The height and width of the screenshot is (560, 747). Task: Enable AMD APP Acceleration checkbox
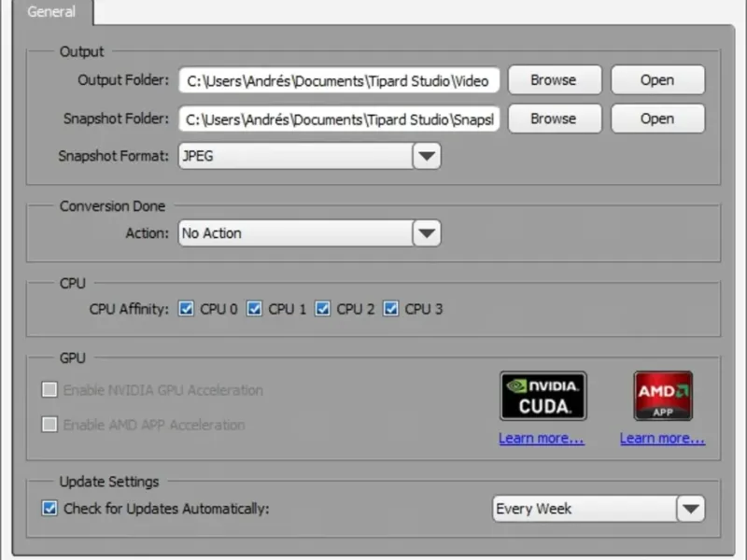(x=49, y=424)
